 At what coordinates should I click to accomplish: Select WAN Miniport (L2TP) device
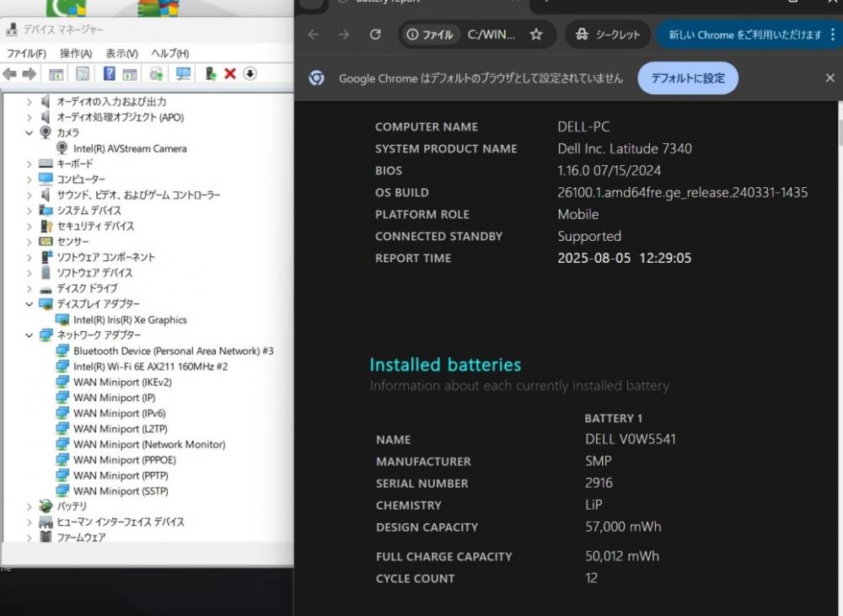tap(121, 429)
